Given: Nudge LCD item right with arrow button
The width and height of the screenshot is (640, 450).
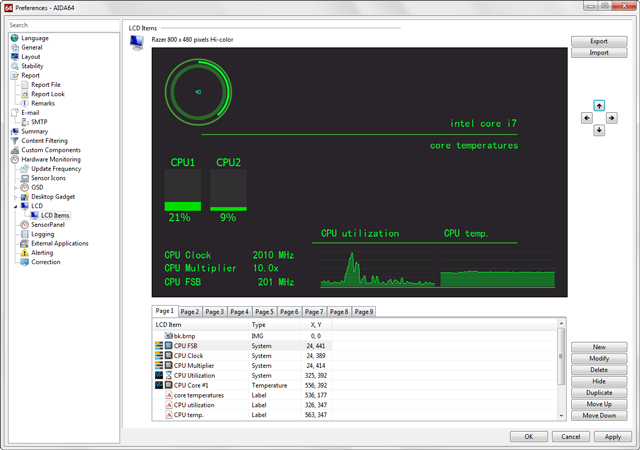Looking at the screenshot, I should [x=611, y=118].
